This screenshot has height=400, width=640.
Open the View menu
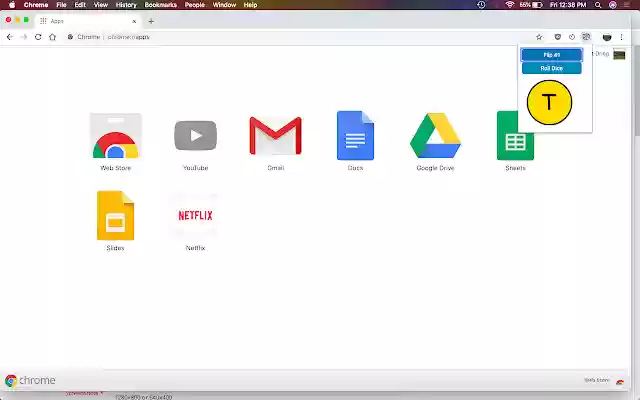pos(100,5)
